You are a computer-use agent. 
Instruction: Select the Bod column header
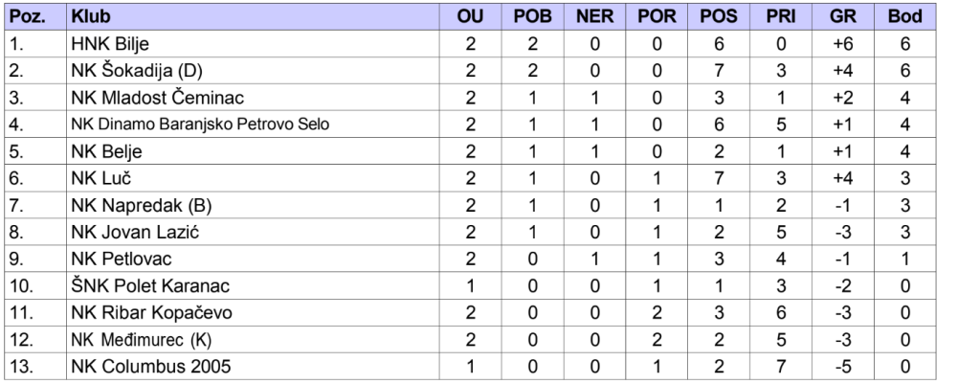pyautogui.click(x=905, y=17)
